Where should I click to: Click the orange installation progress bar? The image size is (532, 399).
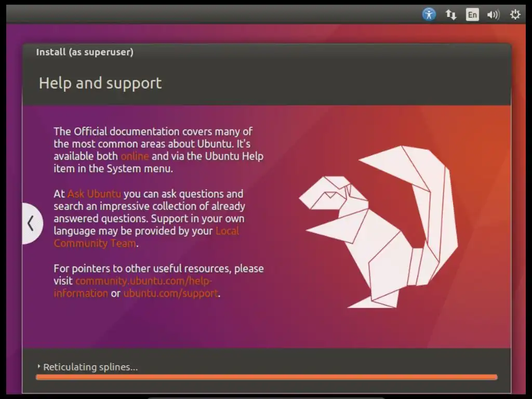point(267,377)
